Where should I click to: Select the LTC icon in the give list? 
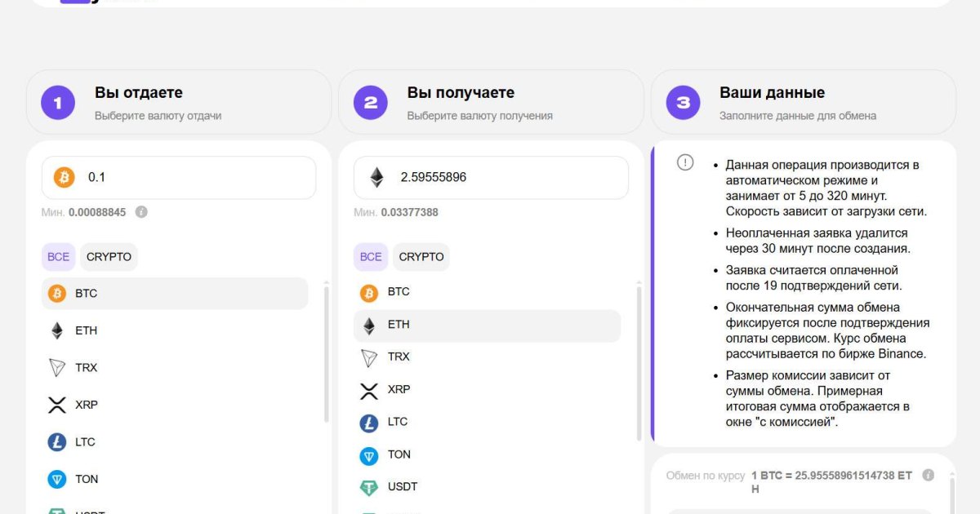[x=57, y=442]
